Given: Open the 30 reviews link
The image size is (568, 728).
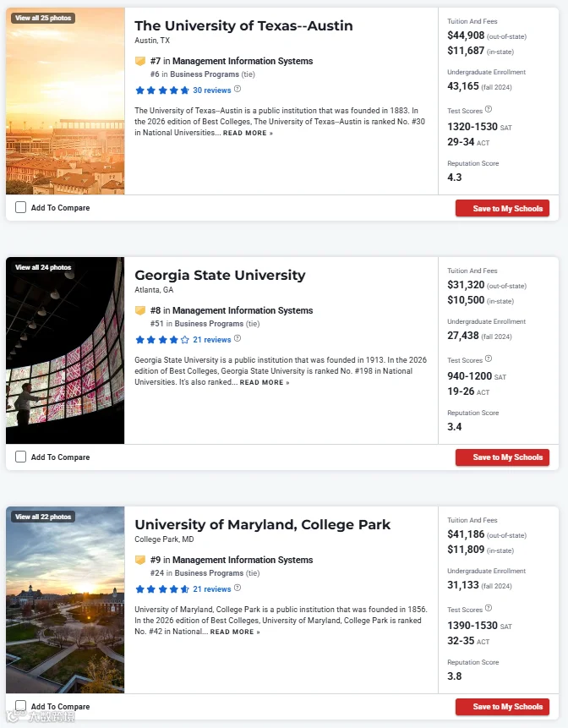Looking at the screenshot, I should [x=211, y=90].
